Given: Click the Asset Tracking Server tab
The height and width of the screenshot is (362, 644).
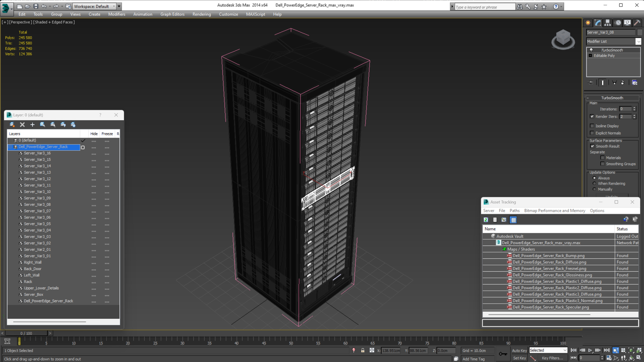Looking at the screenshot, I should pos(489,210).
